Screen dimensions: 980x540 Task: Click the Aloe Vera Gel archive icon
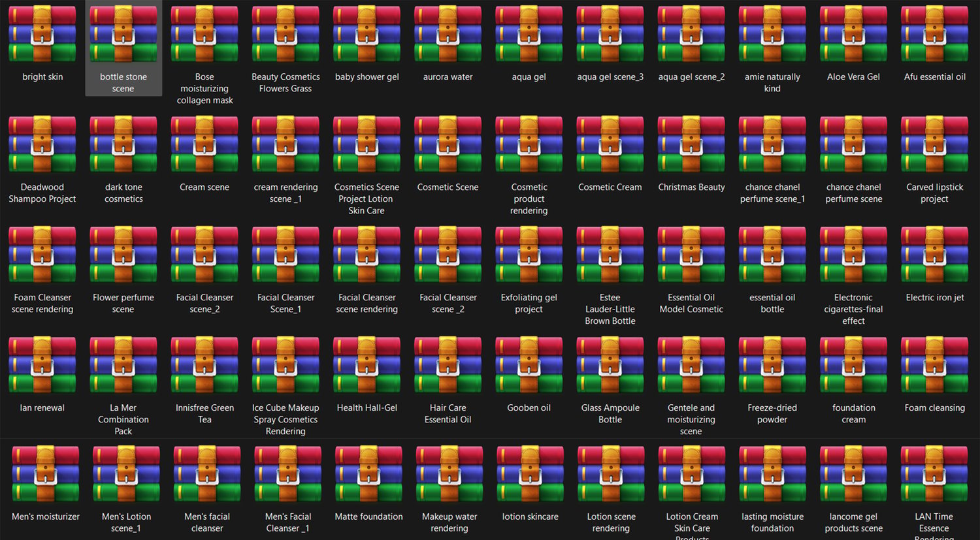tap(853, 34)
